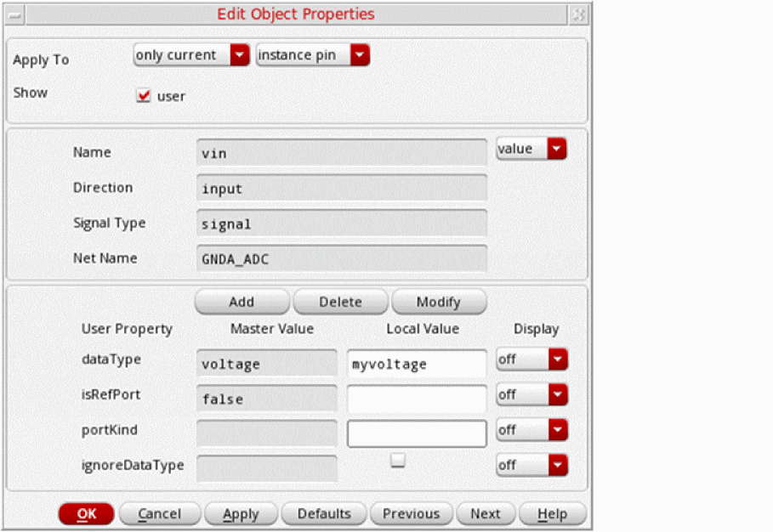Click the Net Name field GNDA_ADC

pos(342,258)
